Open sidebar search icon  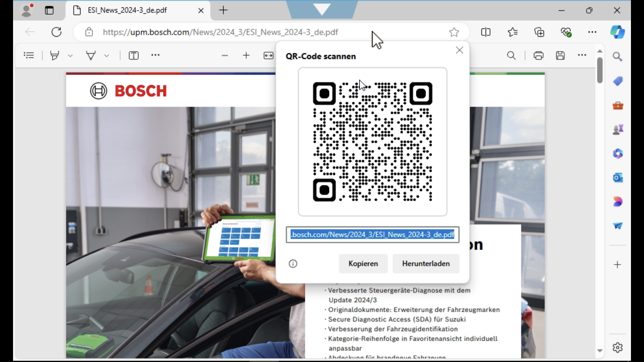pyautogui.click(x=617, y=57)
